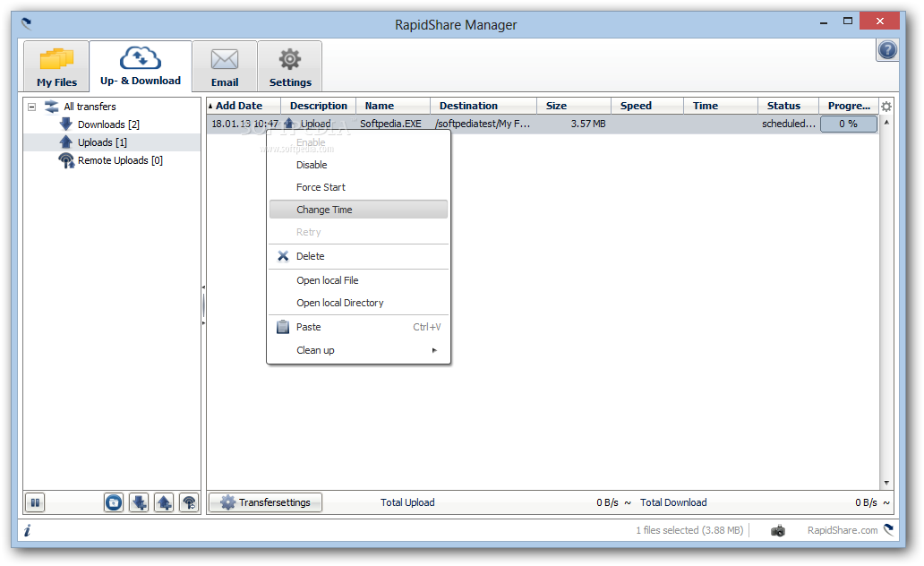Open Total Download speed limit dropdown

pyautogui.click(x=886, y=503)
